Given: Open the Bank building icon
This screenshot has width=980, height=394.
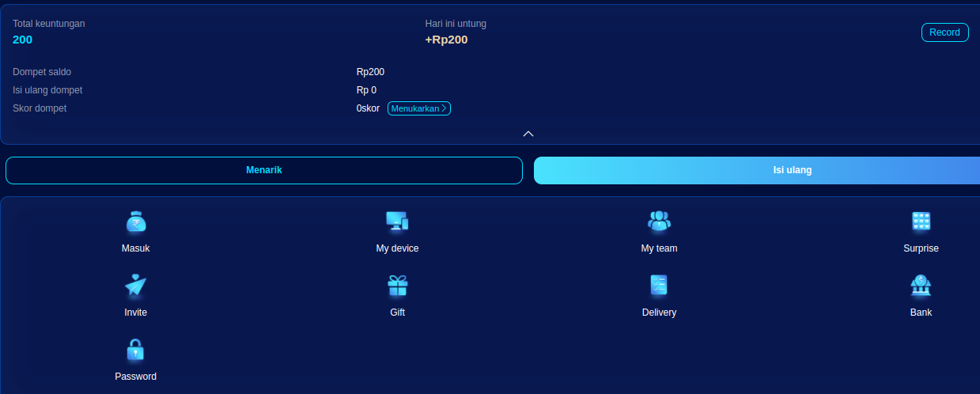Looking at the screenshot, I should 921,286.
